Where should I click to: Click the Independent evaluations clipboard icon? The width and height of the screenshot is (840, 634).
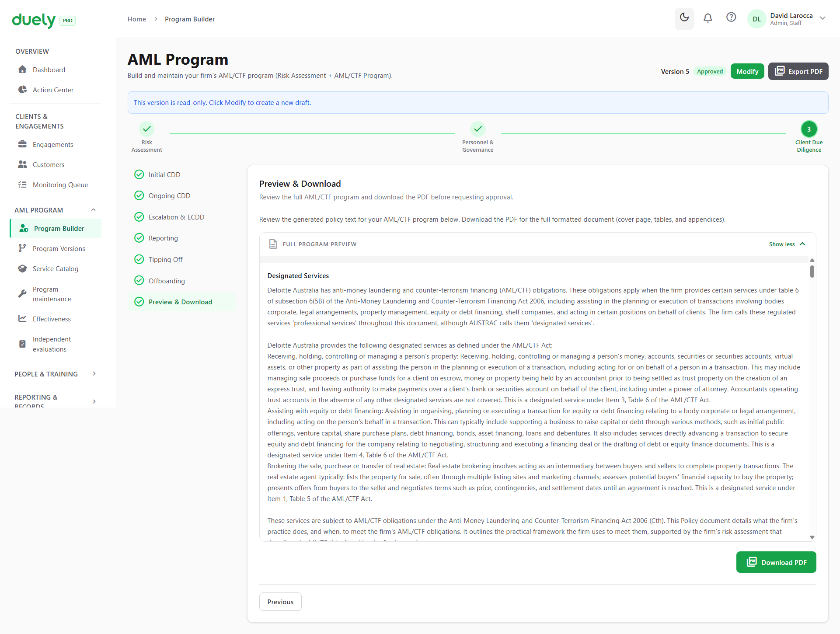22,344
